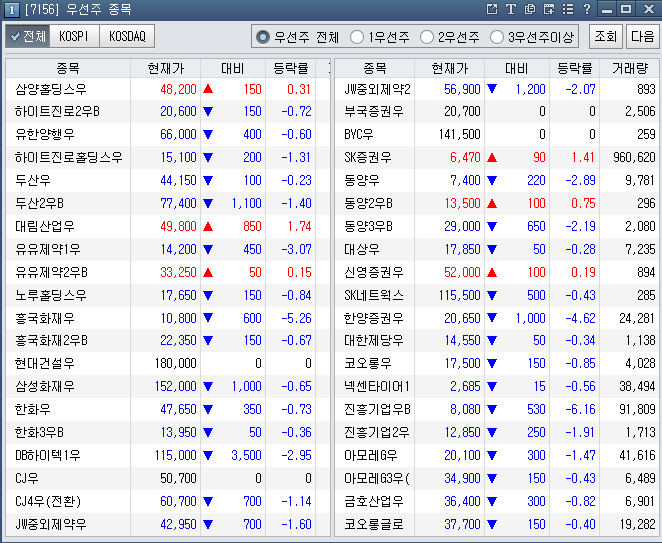The image size is (662, 543).
Task: Select the 3우선주이상 radio button
Action: [x=497, y=37]
